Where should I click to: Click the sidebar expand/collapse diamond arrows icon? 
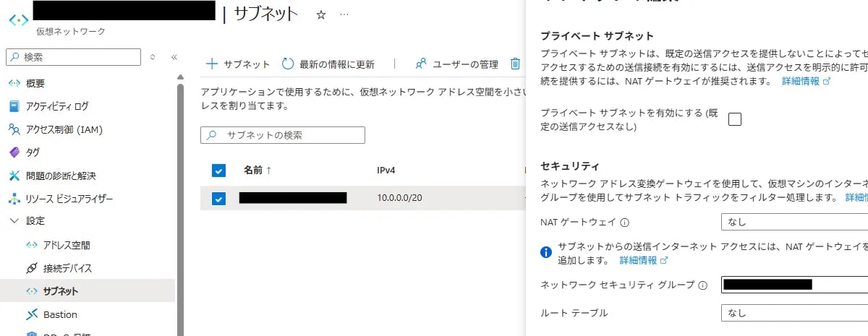pyautogui.click(x=153, y=57)
